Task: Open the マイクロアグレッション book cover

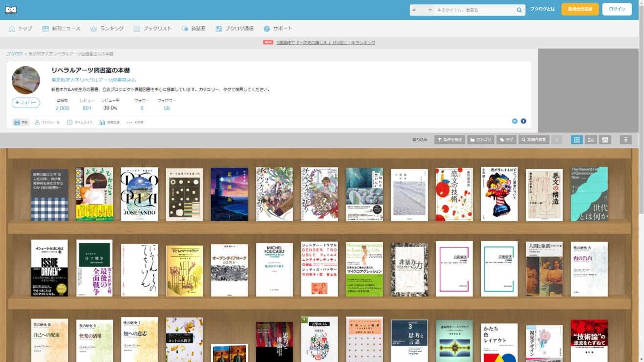Action: point(364,269)
